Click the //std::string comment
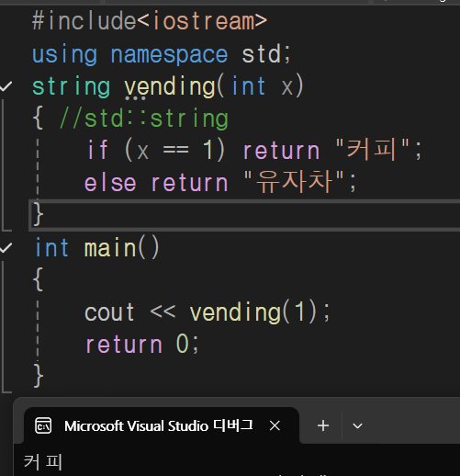 pos(144,119)
